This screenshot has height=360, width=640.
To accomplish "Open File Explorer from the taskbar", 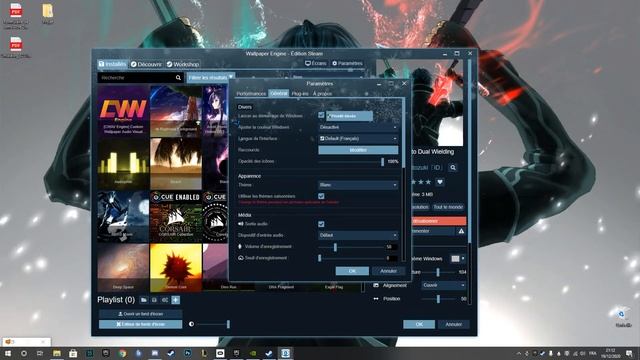I will tap(57, 353).
